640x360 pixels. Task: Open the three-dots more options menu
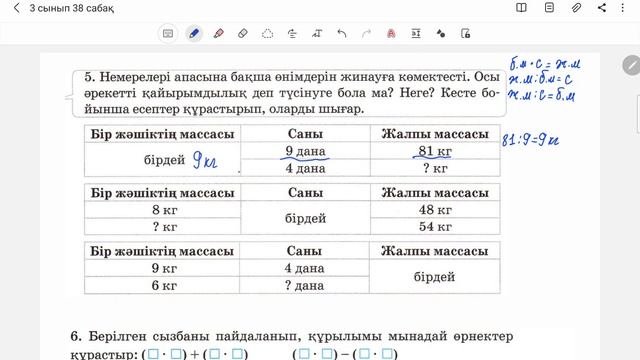click(x=622, y=8)
